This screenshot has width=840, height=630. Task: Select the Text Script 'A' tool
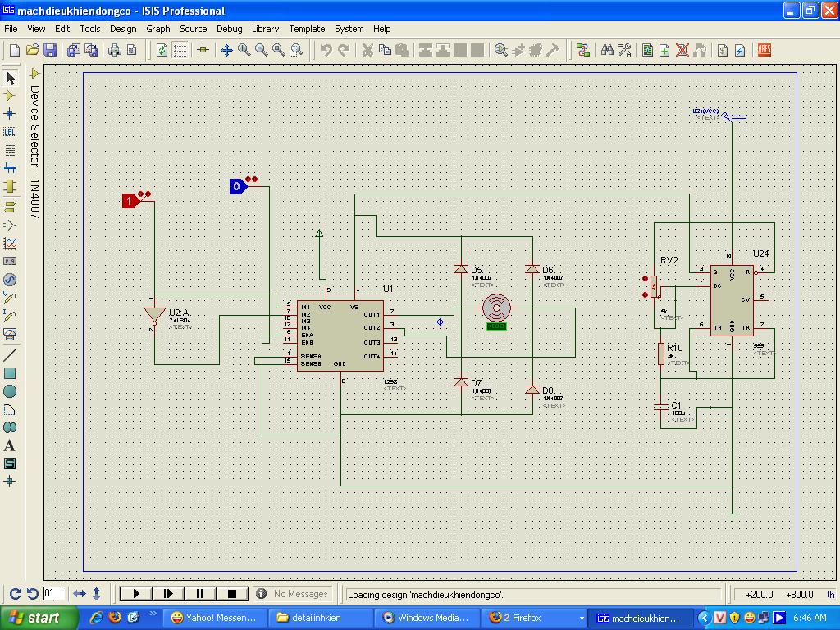[10, 445]
